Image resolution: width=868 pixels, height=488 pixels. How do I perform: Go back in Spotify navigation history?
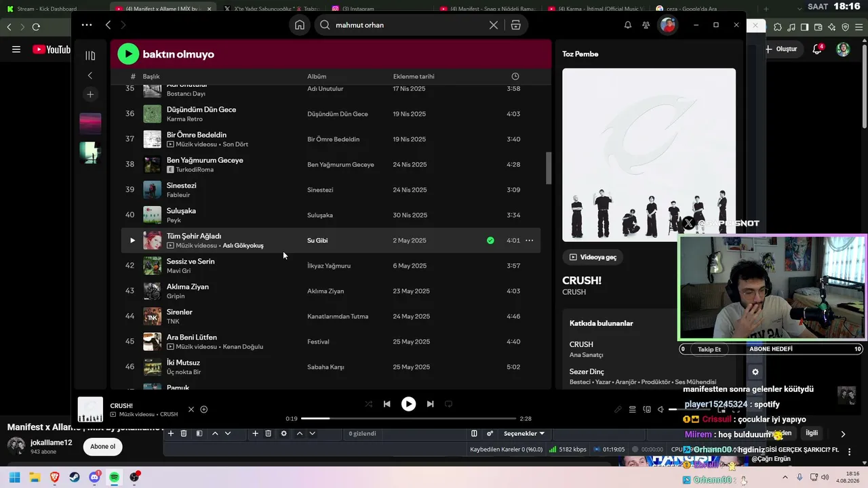click(x=108, y=25)
